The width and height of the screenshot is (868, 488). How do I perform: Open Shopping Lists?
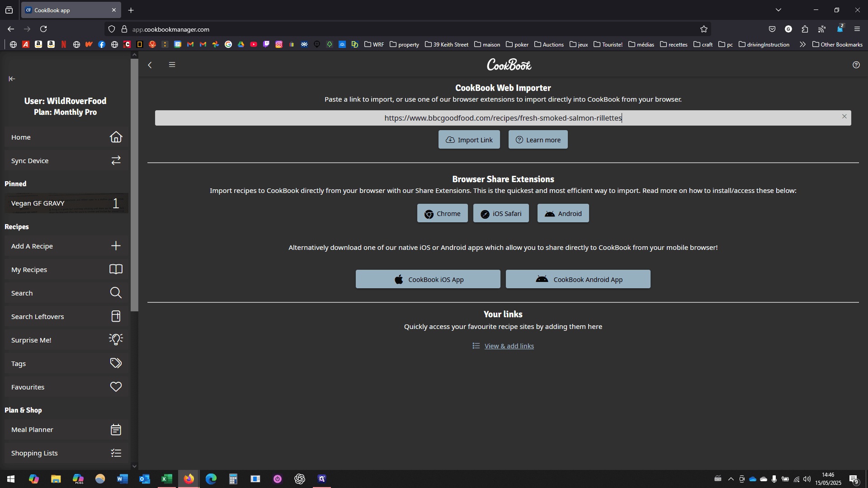(x=66, y=453)
